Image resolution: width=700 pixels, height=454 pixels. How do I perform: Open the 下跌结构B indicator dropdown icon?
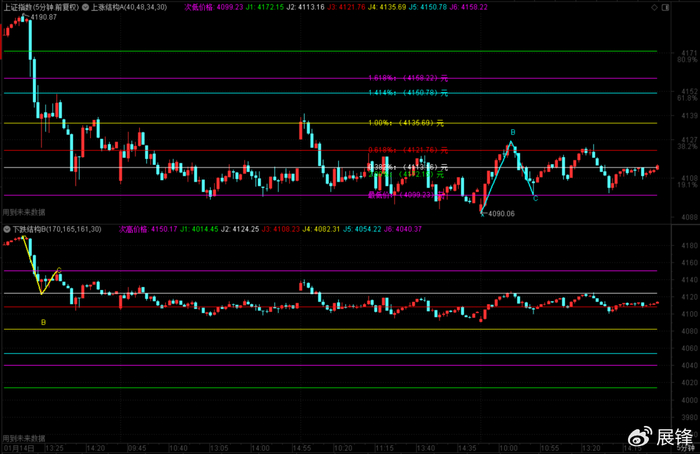pyautogui.click(x=7, y=229)
